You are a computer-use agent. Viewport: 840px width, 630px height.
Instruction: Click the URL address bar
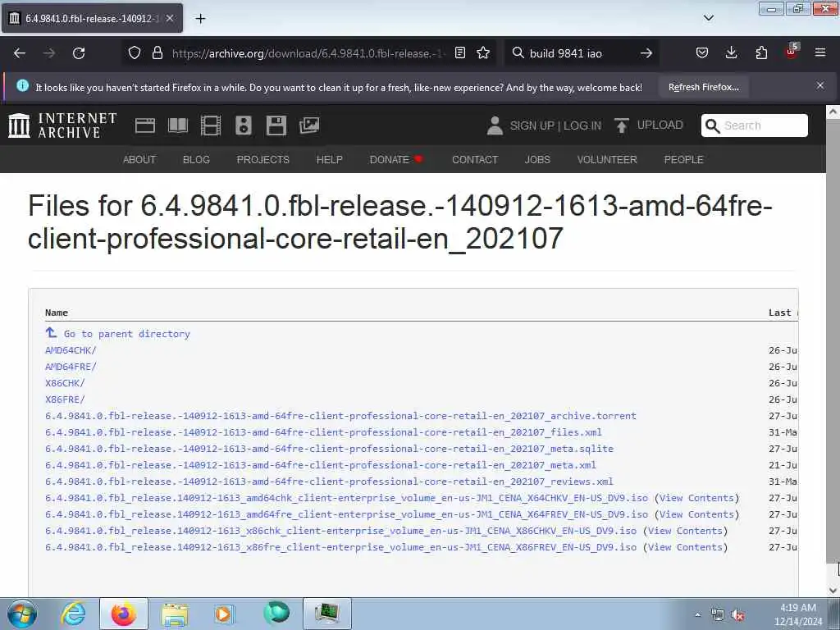point(308,53)
